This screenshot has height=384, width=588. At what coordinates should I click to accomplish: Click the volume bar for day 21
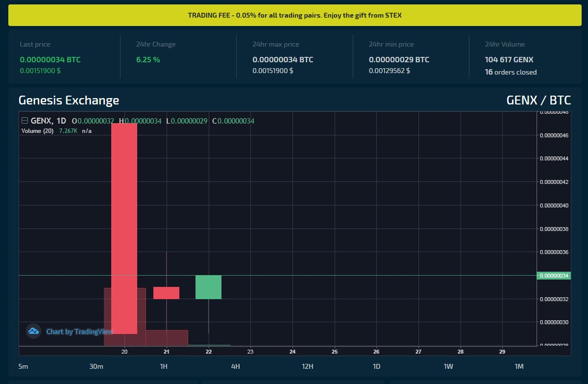click(167, 338)
